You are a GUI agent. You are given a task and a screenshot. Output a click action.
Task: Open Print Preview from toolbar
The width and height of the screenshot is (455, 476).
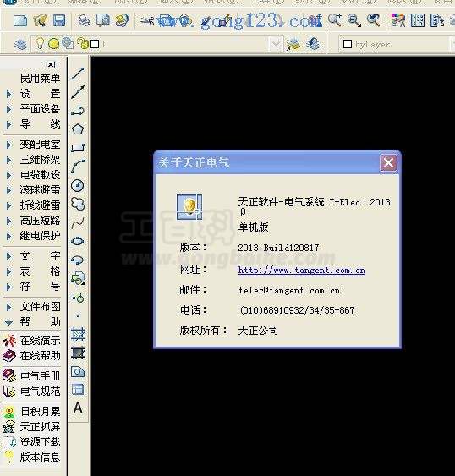click(x=103, y=20)
